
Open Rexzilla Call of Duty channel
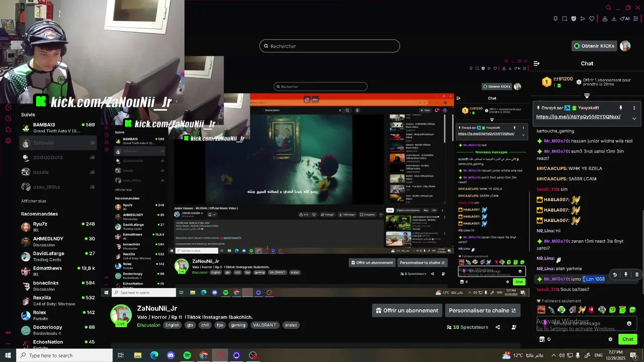point(58,301)
